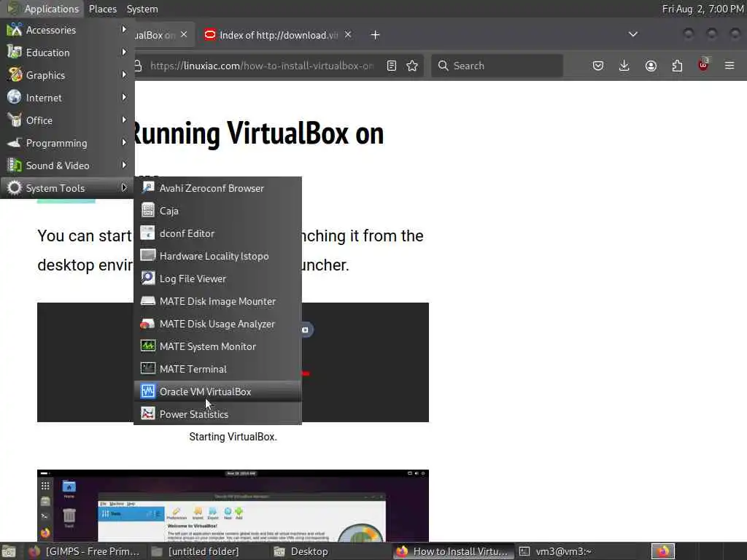The height and width of the screenshot is (560, 747).
Task: Open MATE Terminal from System Tools
Action: click(217, 369)
